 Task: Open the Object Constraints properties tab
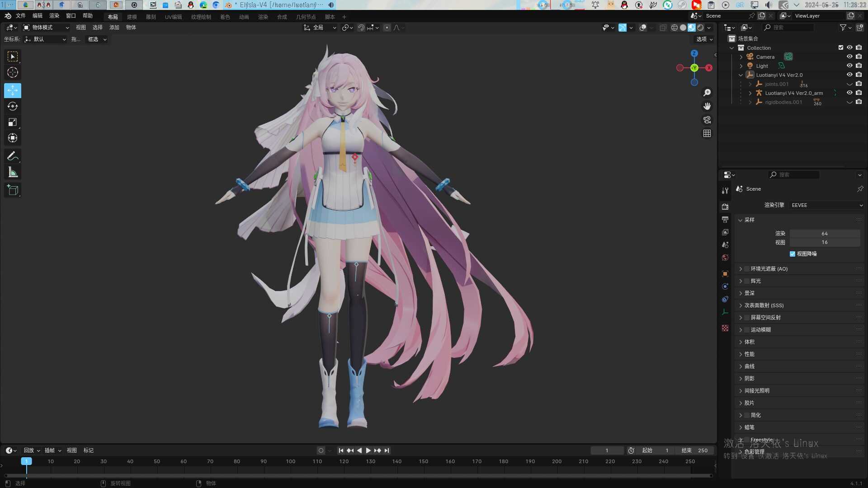pos(725,299)
